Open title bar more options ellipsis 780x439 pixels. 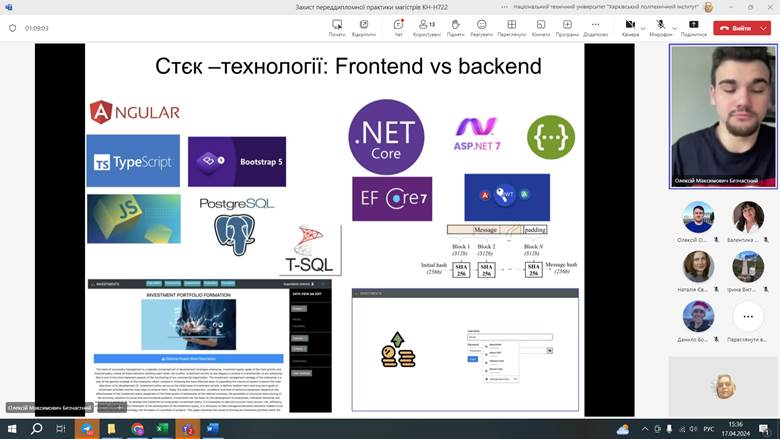click(504, 7)
